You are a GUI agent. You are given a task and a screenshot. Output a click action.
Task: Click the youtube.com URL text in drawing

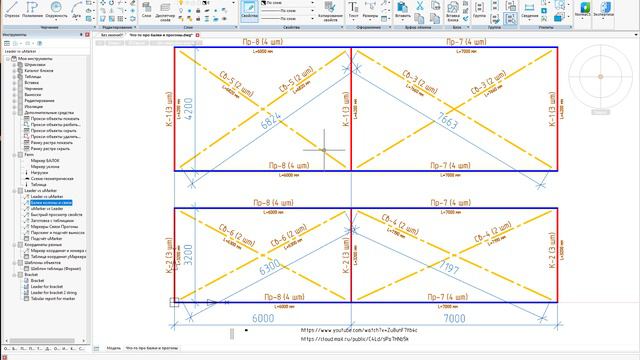click(x=359, y=330)
